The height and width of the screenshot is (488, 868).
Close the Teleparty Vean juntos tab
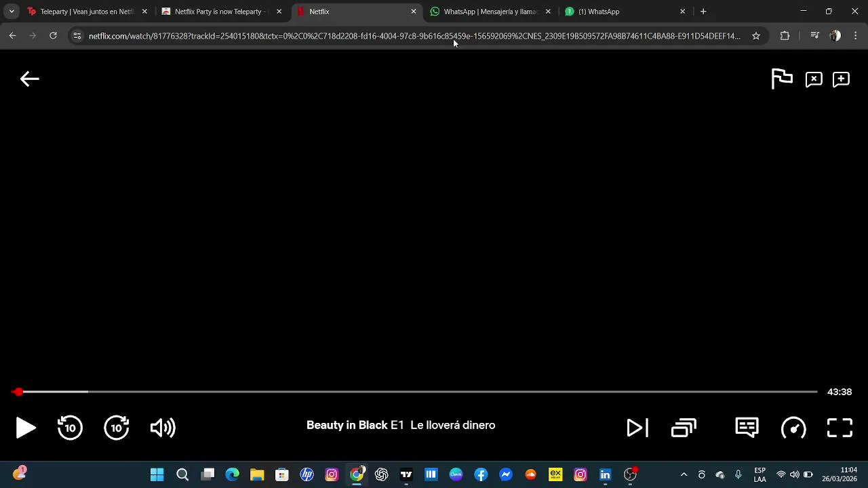(x=144, y=12)
